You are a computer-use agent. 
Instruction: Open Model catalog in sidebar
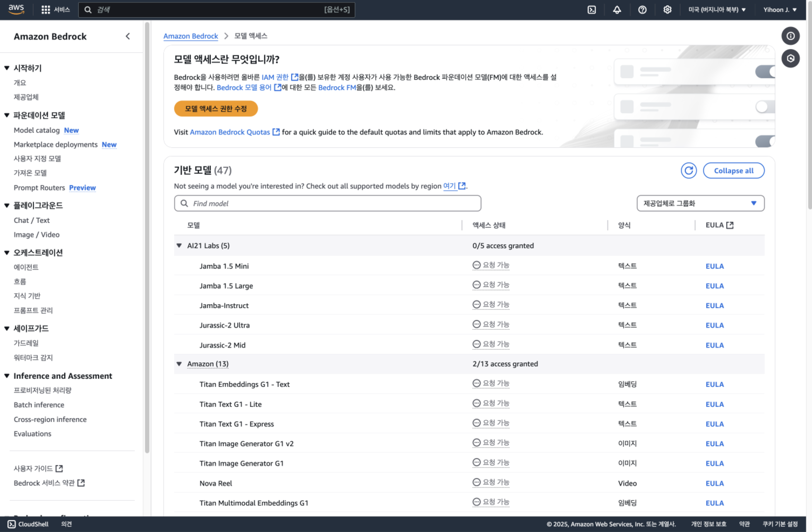click(36, 130)
